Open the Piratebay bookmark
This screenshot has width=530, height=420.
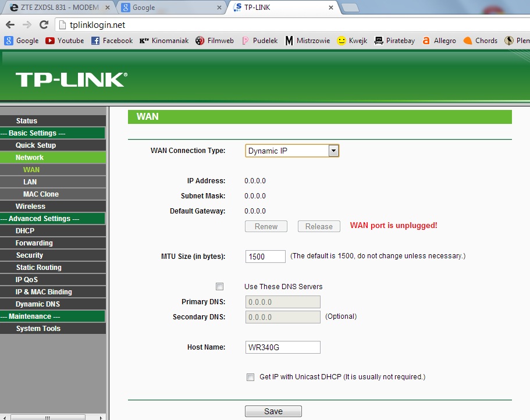tap(394, 41)
